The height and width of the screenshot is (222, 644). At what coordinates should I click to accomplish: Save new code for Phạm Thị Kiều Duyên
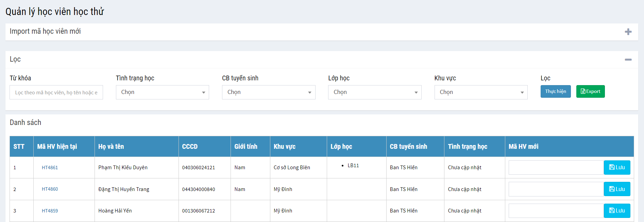(x=616, y=168)
